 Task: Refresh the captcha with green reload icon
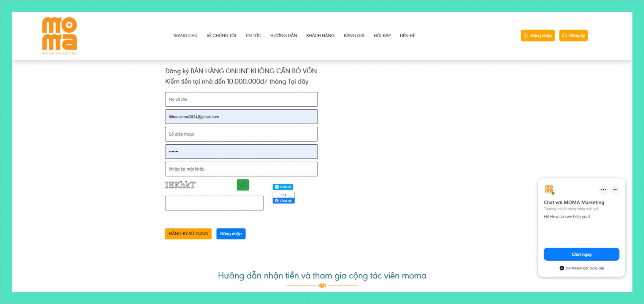(243, 185)
